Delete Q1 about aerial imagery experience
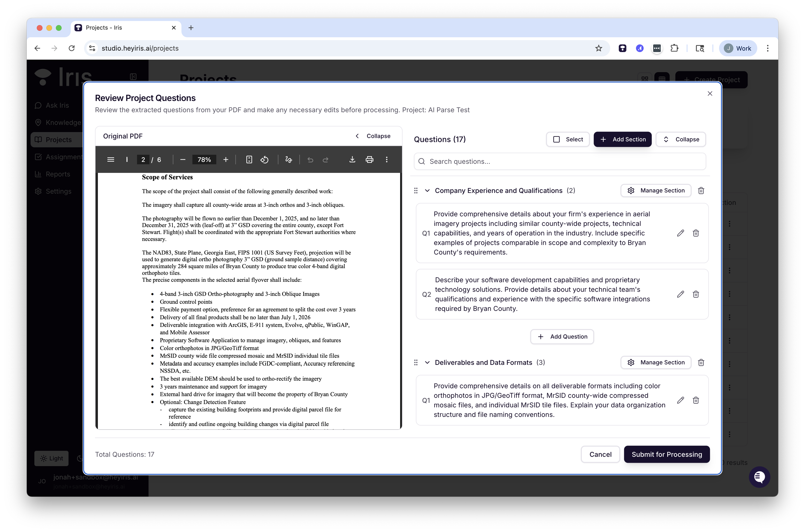 click(696, 233)
